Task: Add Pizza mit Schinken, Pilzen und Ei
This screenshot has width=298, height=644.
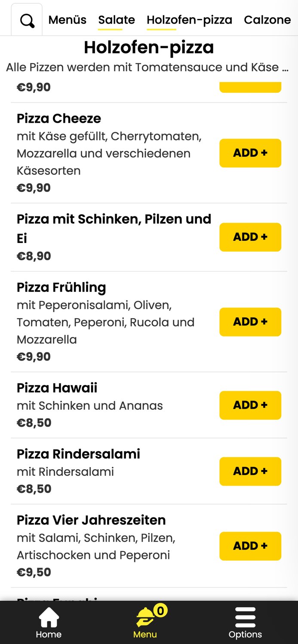Action: coord(250,237)
